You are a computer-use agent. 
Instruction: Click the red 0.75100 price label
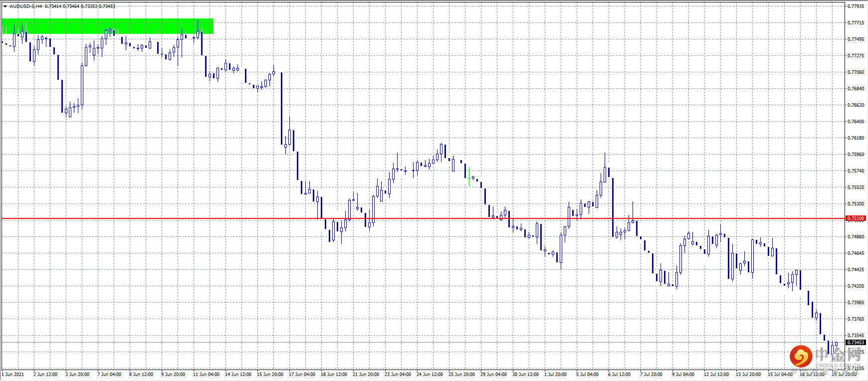pyautogui.click(x=856, y=218)
